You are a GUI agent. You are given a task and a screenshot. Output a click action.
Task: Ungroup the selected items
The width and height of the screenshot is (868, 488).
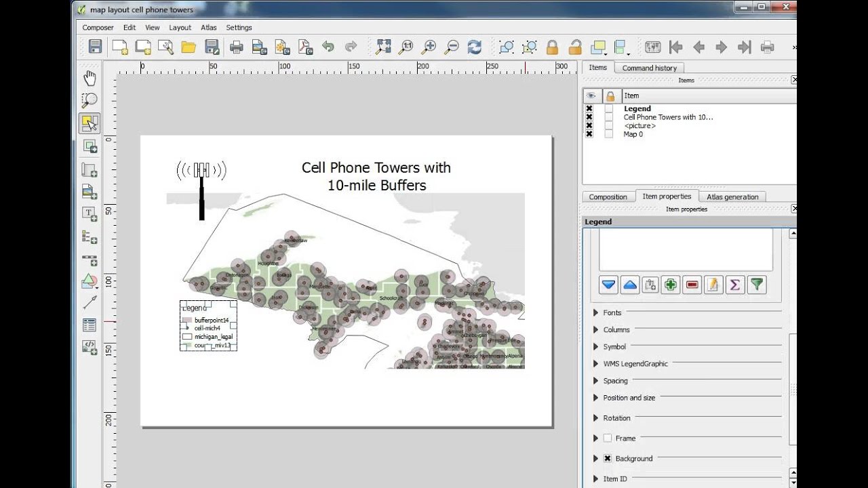click(530, 47)
